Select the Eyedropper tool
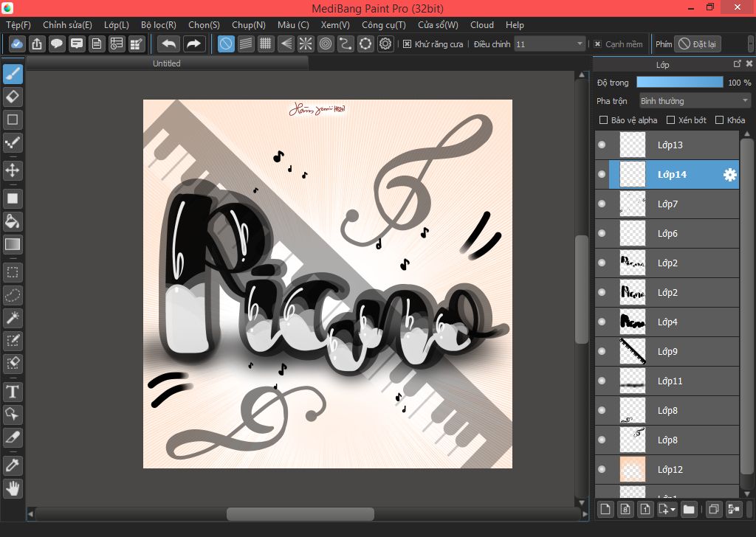The image size is (756, 537). (13, 465)
